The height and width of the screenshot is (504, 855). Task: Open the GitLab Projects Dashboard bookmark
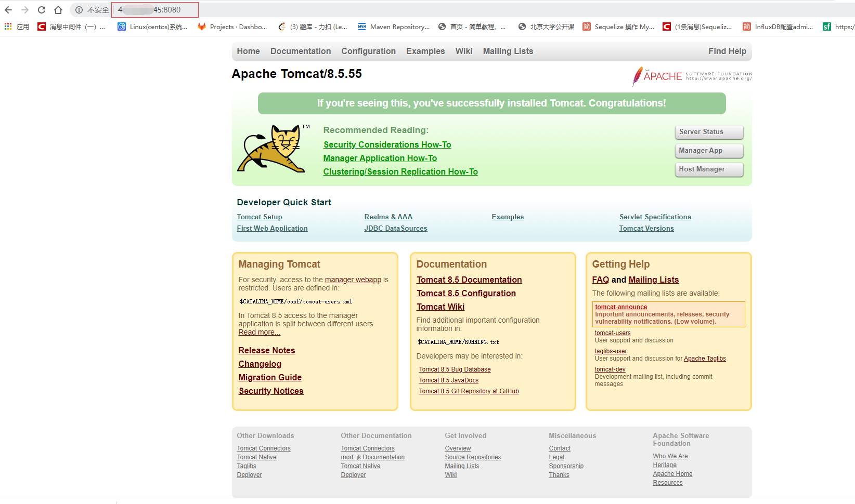coord(232,26)
